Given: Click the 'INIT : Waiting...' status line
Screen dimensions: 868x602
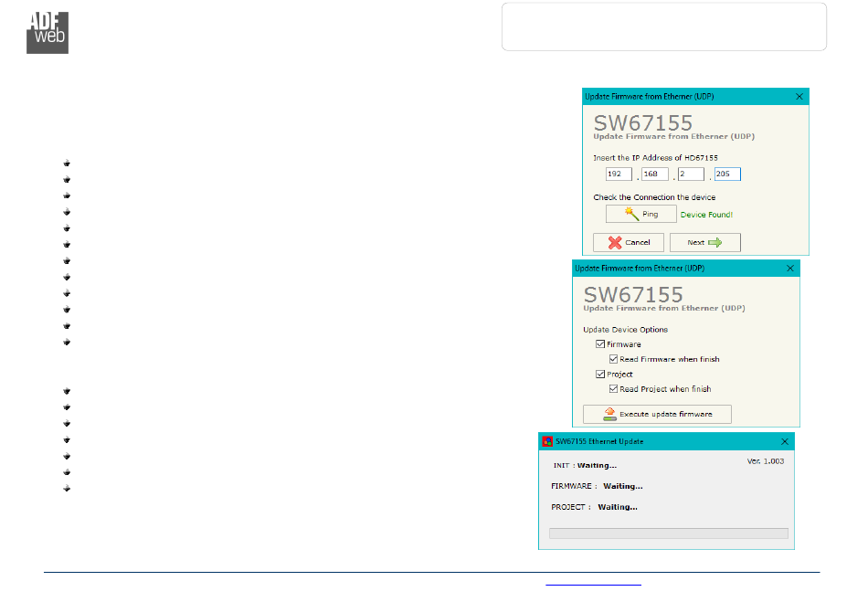Looking at the screenshot, I should [585, 465].
